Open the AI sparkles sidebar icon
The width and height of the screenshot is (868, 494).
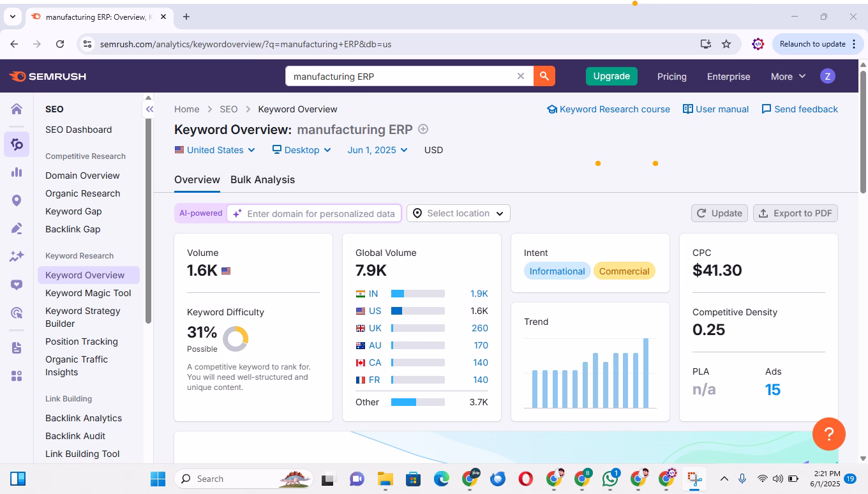pos(17,257)
